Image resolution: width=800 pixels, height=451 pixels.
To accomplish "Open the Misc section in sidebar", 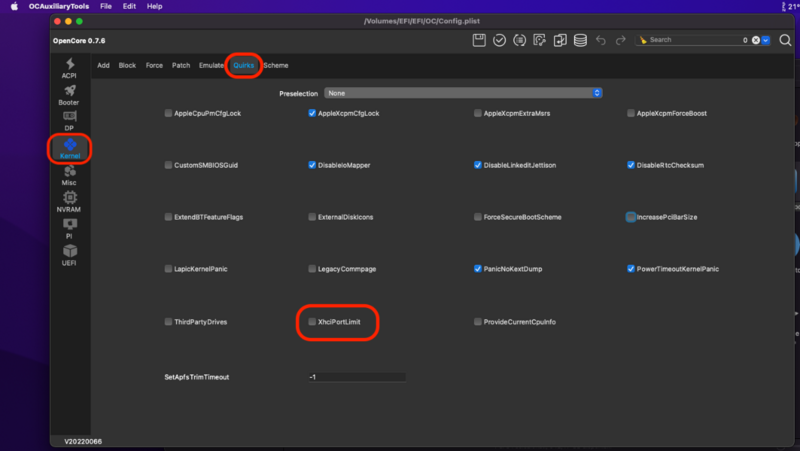I will click(69, 176).
